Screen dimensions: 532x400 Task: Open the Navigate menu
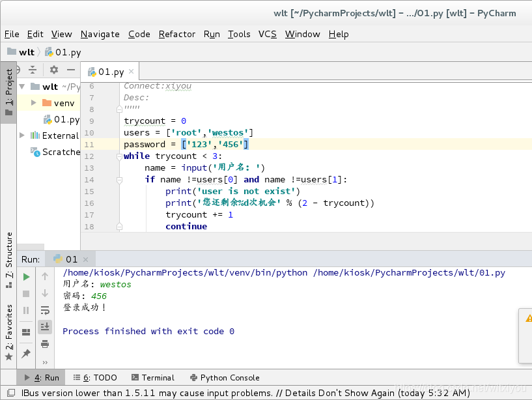100,34
